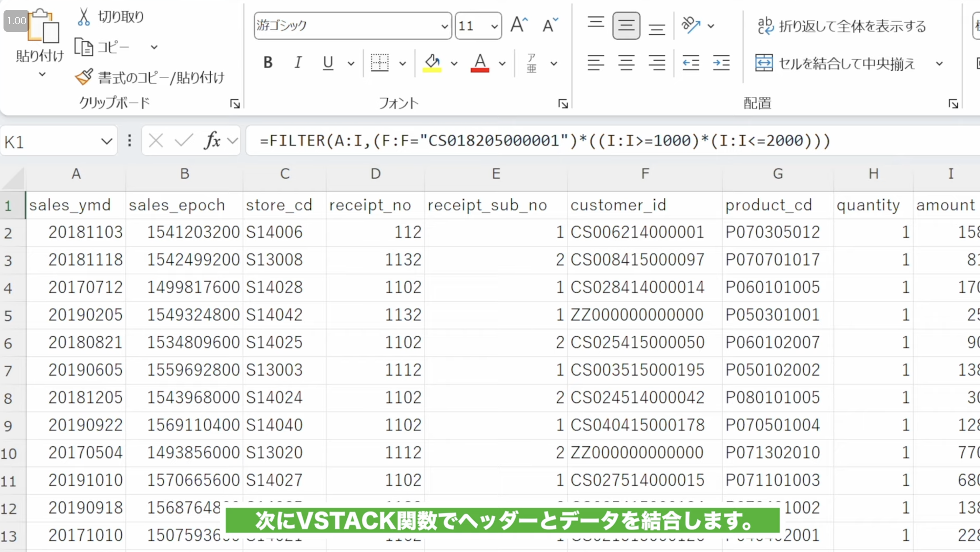This screenshot has height=552, width=980.
Task: Click the formula bar input field
Action: pos(545,141)
